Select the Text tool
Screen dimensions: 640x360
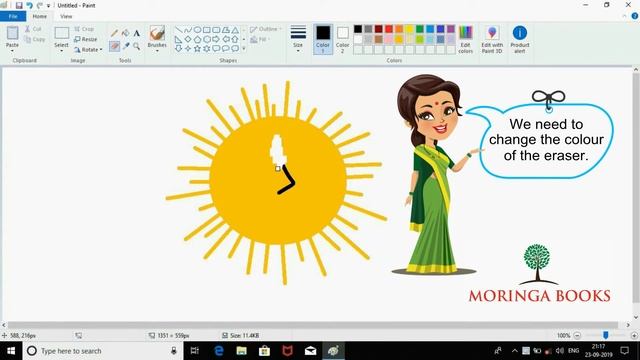[137, 33]
